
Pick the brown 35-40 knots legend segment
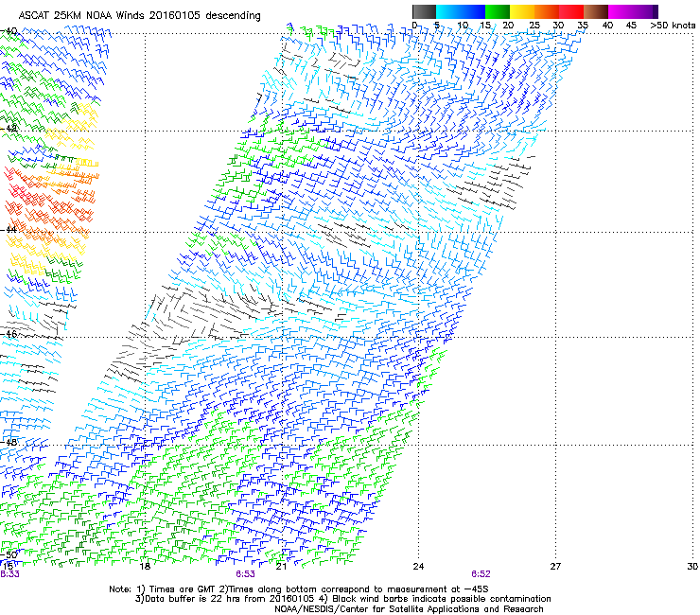coord(596,11)
